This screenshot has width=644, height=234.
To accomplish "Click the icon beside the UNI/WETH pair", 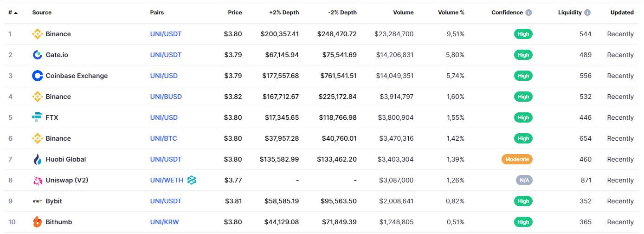I will pos(192,180).
